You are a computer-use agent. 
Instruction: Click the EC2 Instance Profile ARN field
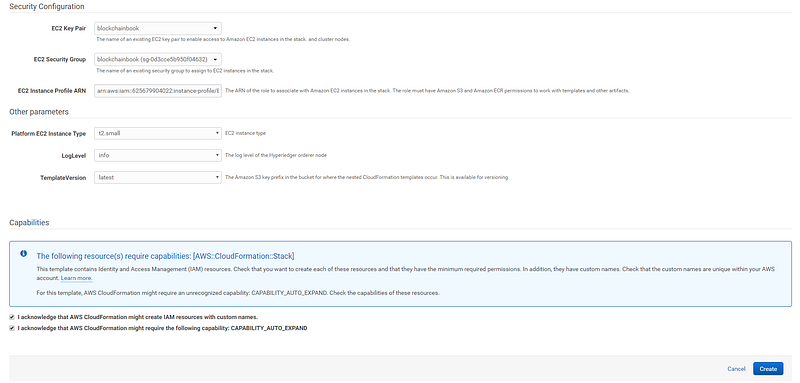click(x=158, y=91)
